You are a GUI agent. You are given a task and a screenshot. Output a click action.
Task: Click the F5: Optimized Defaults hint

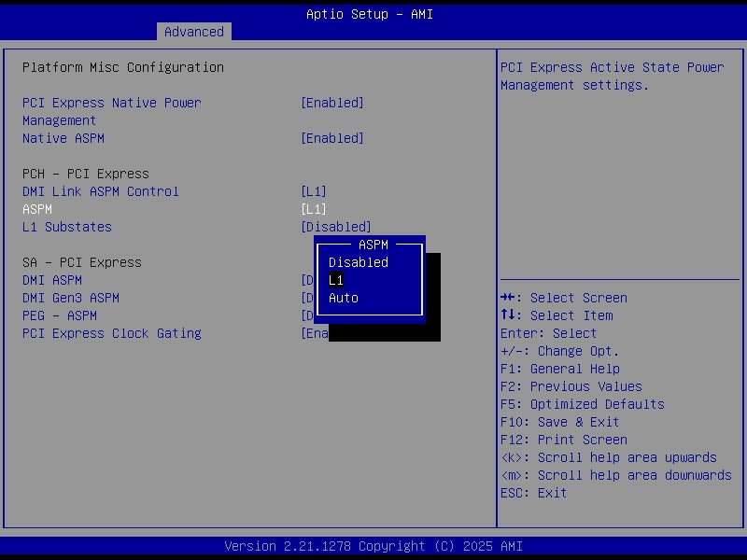(582, 404)
